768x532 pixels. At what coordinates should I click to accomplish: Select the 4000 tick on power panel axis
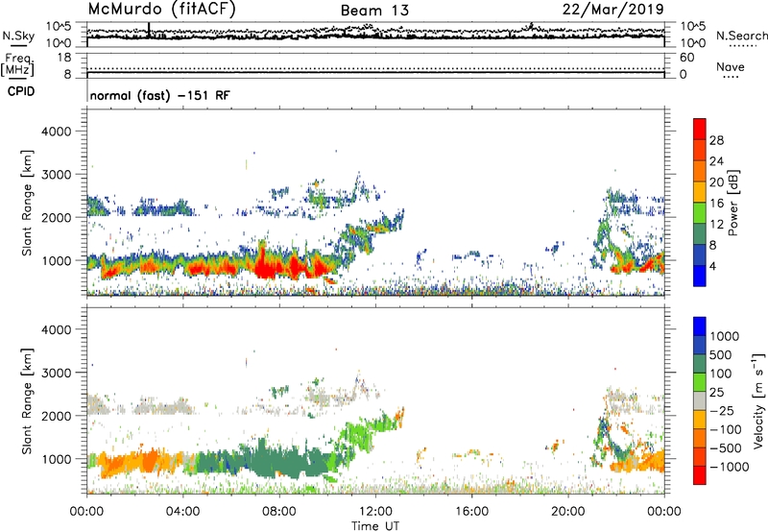tap(56, 132)
